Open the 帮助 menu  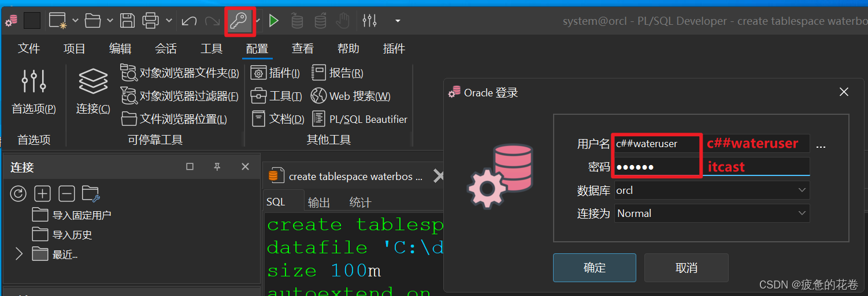click(348, 49)
